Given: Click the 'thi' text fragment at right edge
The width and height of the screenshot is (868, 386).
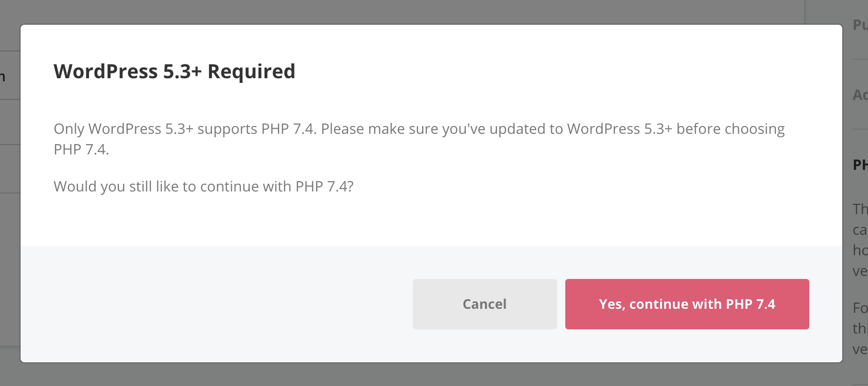Looking at the screenshot, I should click(860, 328).
